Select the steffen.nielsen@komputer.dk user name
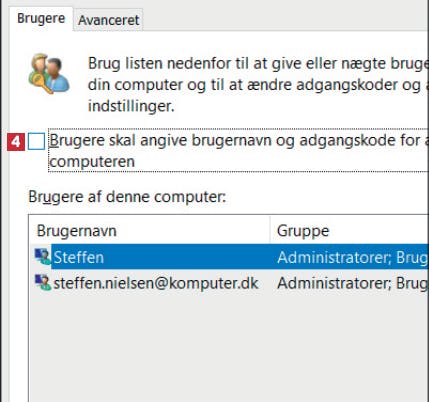Screen dimensions: 429x402 pos(156,283)
